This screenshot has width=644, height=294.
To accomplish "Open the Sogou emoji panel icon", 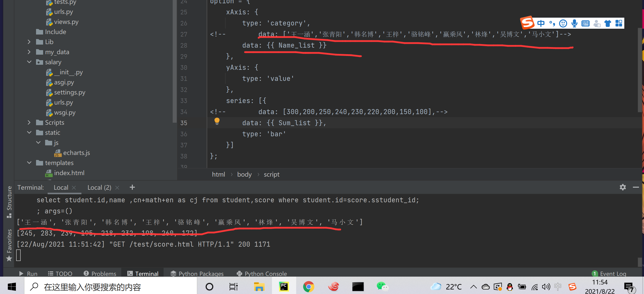I will click(x=563, y=23).
